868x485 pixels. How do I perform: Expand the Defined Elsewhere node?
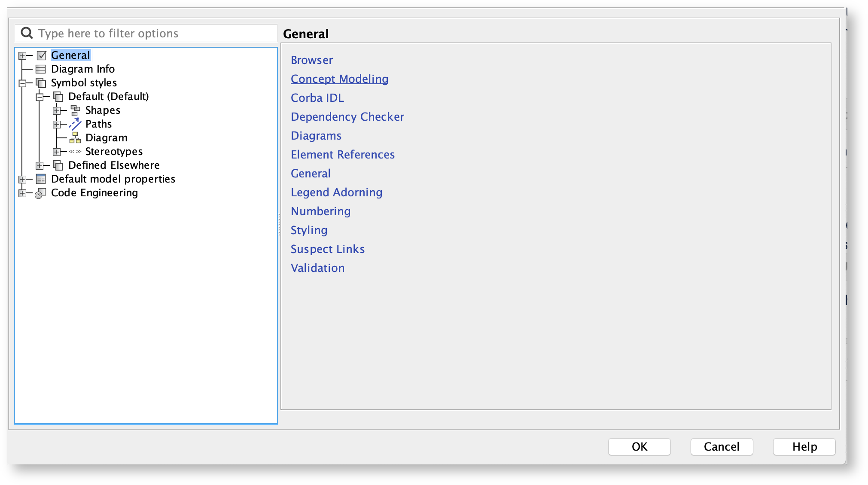pos(40,165)
